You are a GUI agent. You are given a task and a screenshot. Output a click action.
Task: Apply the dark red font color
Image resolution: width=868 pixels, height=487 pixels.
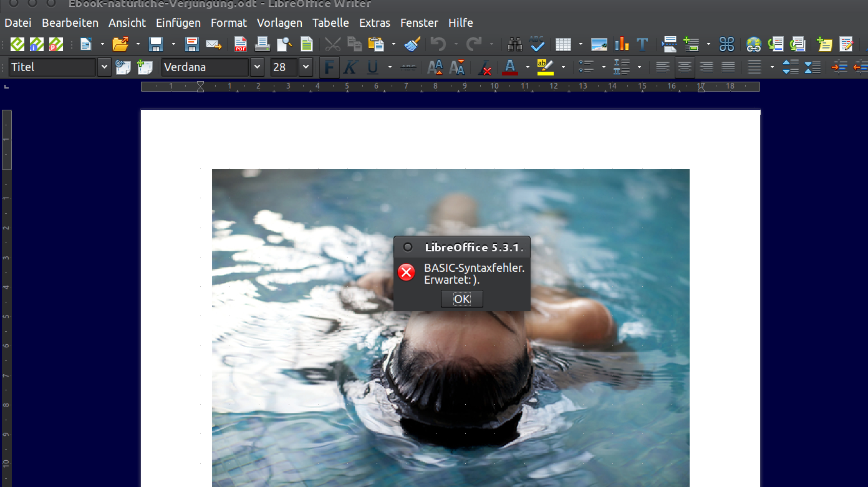(x=510, y=67)
